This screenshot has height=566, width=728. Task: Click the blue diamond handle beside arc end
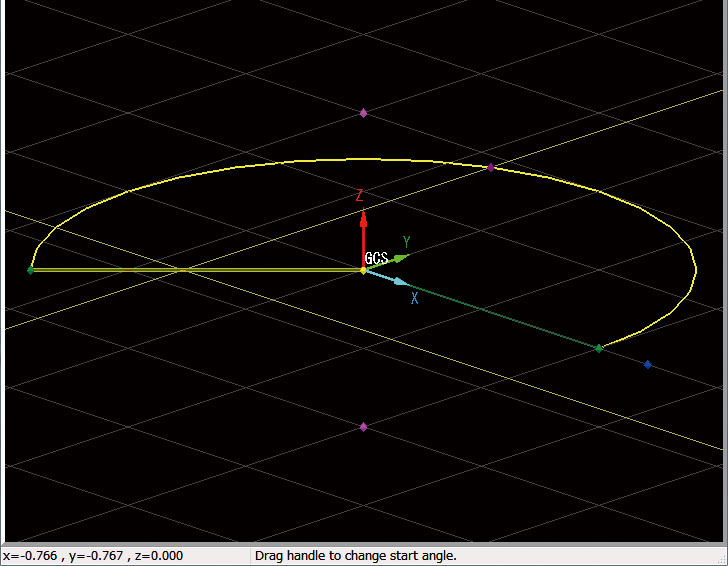(648, 364)
